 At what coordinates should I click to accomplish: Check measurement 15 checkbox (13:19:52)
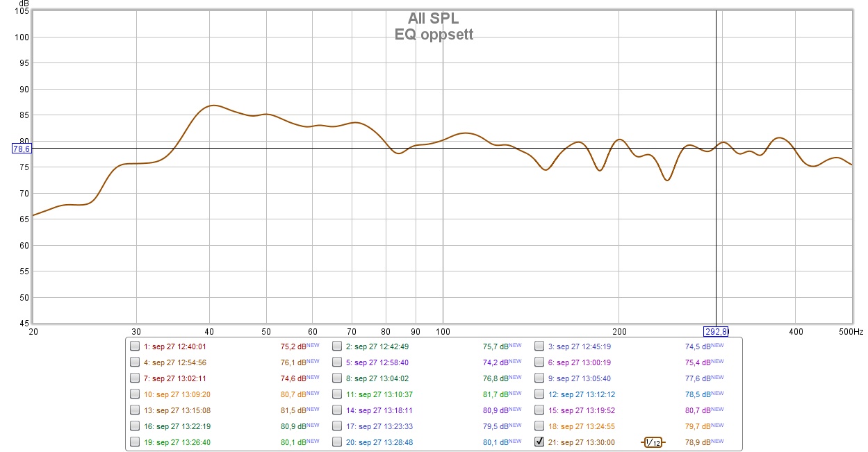pyautogui.click(x=539, y=410)
